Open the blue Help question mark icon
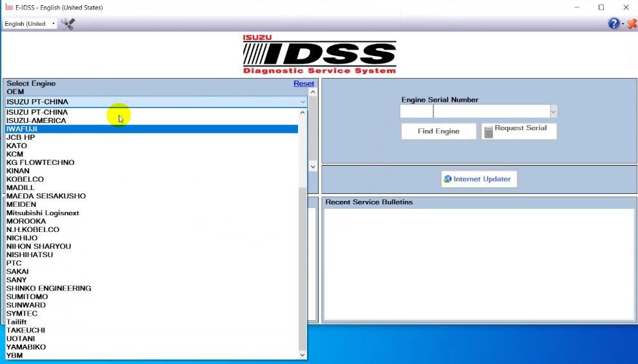The height and width of the screenshot is (364, 638). (x=613, y=24)
